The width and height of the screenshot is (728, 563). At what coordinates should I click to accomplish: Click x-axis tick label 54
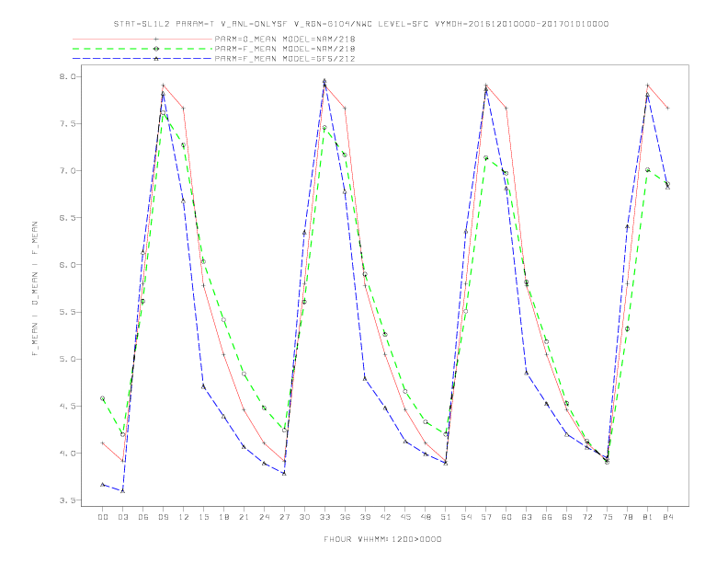(466, 517)
